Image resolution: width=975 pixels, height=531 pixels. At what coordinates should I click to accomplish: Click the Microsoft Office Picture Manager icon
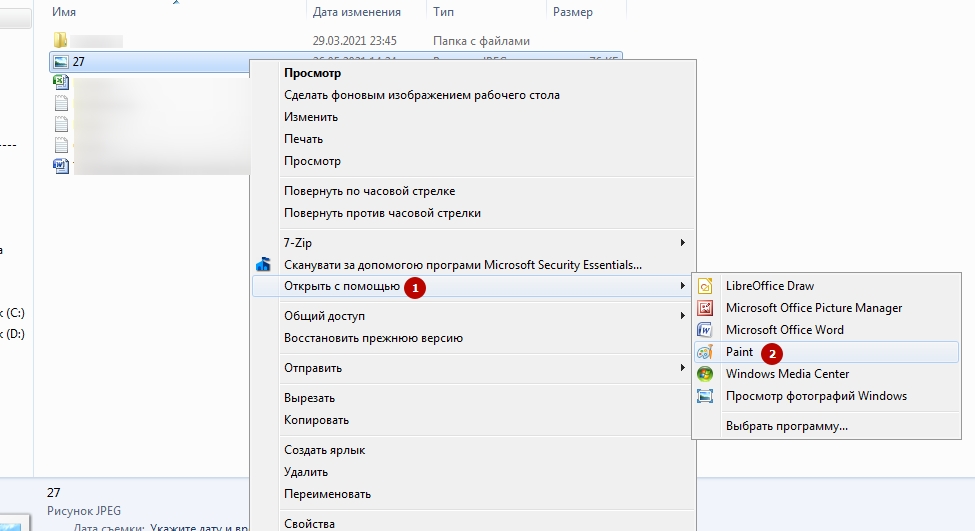tap(705, 308)
